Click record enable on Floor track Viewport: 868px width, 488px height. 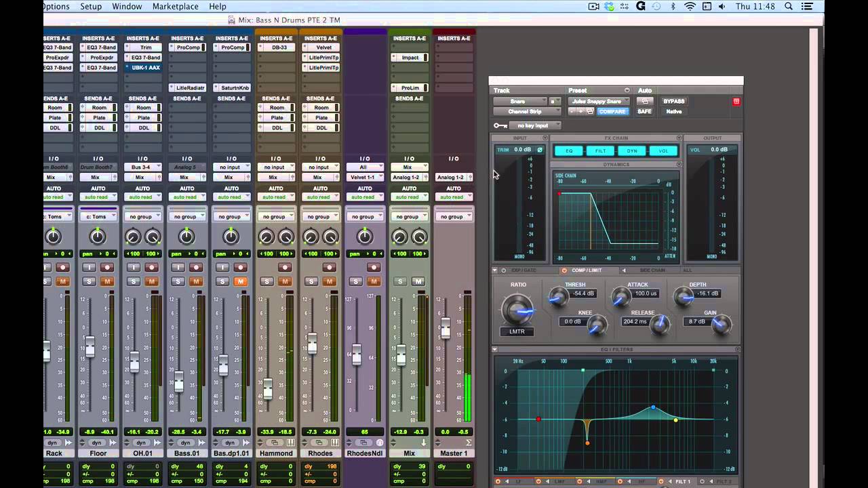pyautogui.click(x=107, y=268)
